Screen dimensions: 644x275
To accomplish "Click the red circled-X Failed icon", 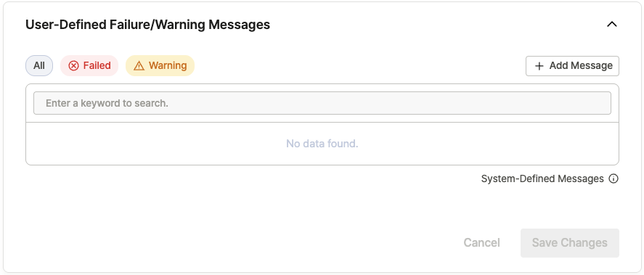I will (73, 66).
